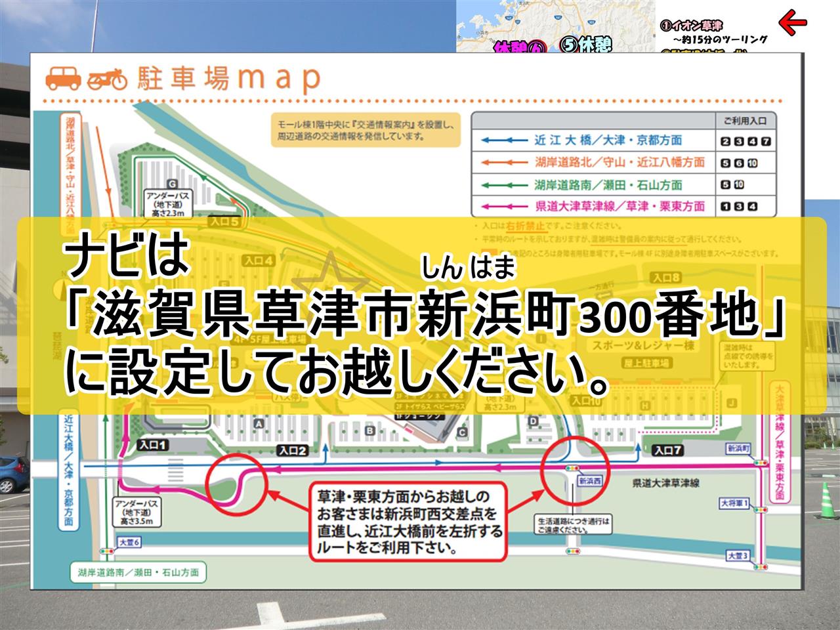Click the traffic light icon at 新浜西 intersection

pos(573,470)
